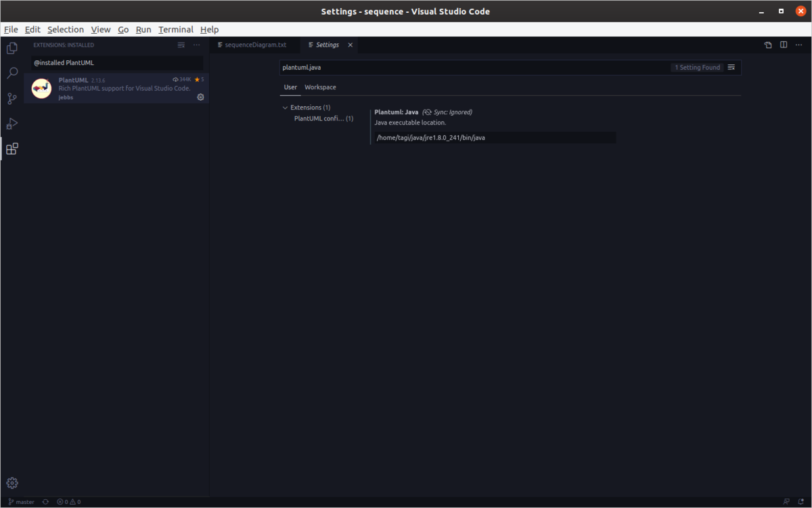Click the 344K download count
The width and height of the screenshot is (812, 508).
182,80
